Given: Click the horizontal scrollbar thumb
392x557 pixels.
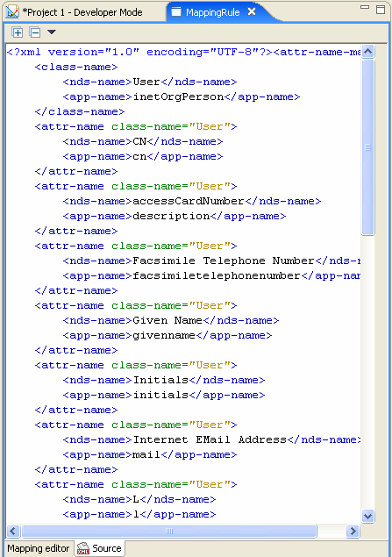Looking at the screenshot, I should pyautogui.click(x=169, y=531).
